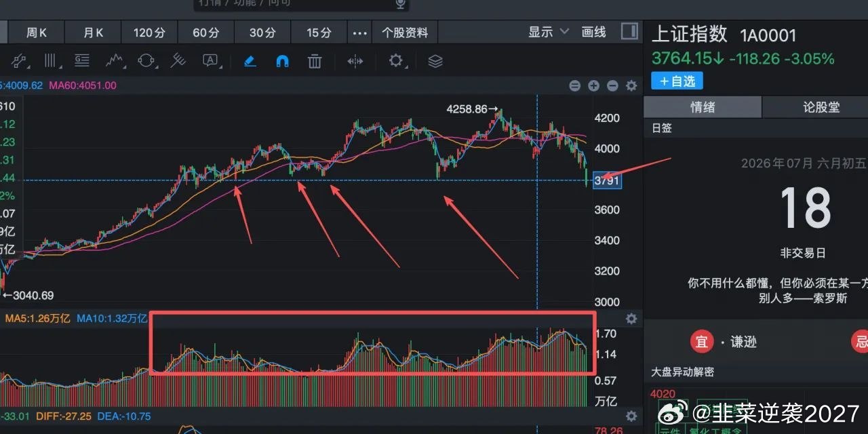The height and width of the screenshot is (434, 868).
Task: Click the trash icon to delete drawings
Action: (x=315, y=61)
